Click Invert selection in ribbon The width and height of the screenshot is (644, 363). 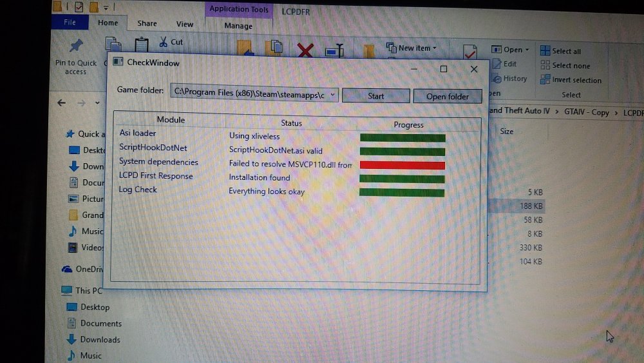(x=571, y=80)
